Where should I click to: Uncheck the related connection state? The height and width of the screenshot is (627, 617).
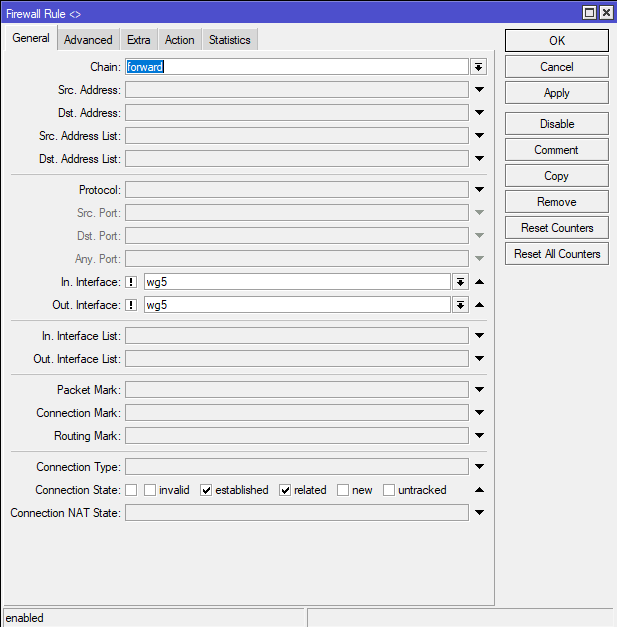(285, 490)
